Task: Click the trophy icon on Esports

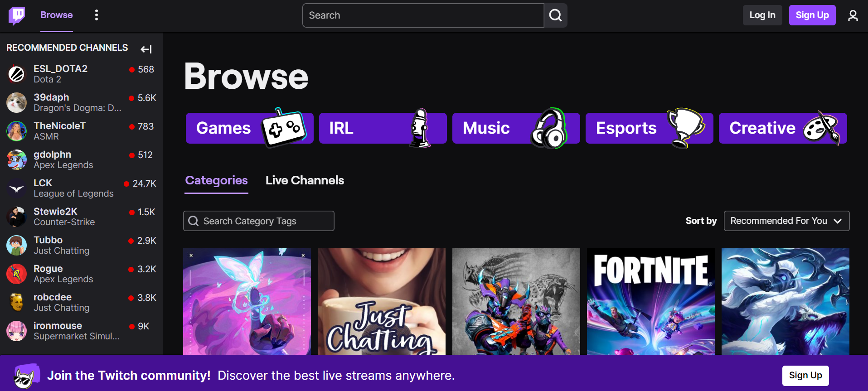Action: click(685, 128)
